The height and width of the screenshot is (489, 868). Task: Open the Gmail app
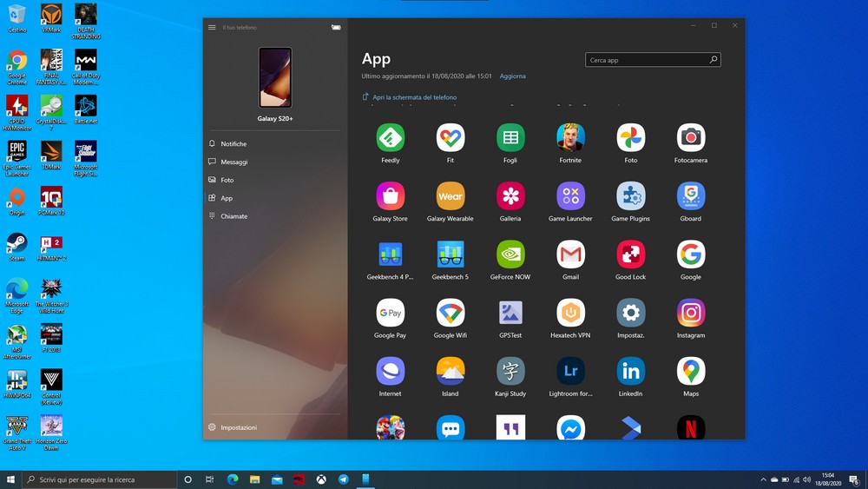pos(571,254)
